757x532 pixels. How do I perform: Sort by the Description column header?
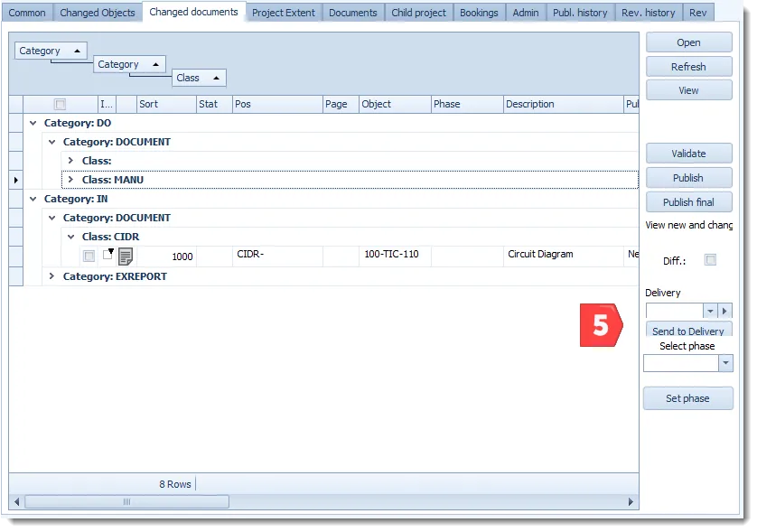pos(563,104)
